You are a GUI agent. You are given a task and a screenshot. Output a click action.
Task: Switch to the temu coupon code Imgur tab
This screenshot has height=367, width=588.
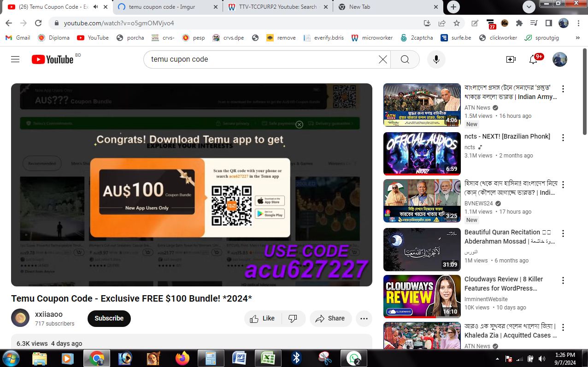click(x=168, y=7)
